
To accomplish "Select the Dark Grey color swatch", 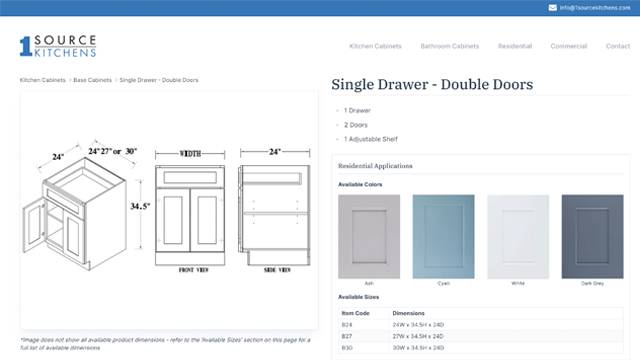I will 592,237.
